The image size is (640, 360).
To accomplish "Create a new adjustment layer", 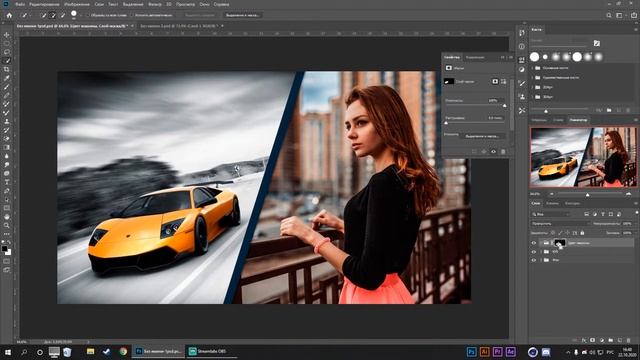I will click(x=602, y=340).
